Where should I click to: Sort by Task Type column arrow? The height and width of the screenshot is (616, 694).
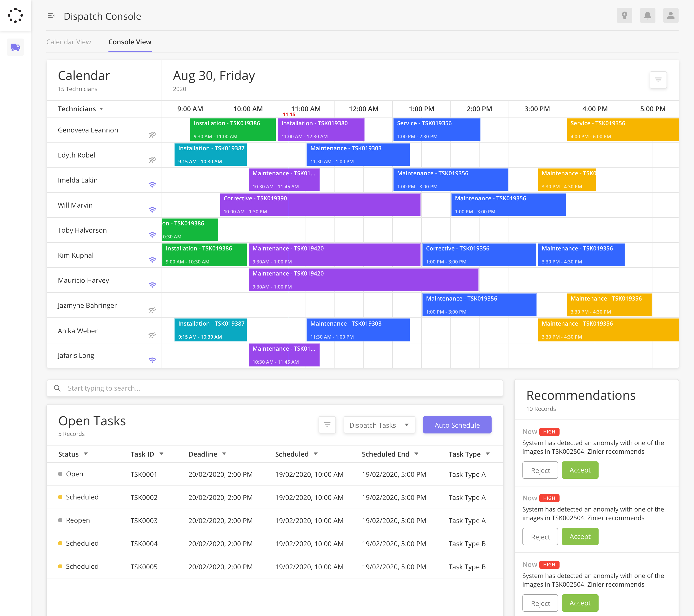(488, 454)
